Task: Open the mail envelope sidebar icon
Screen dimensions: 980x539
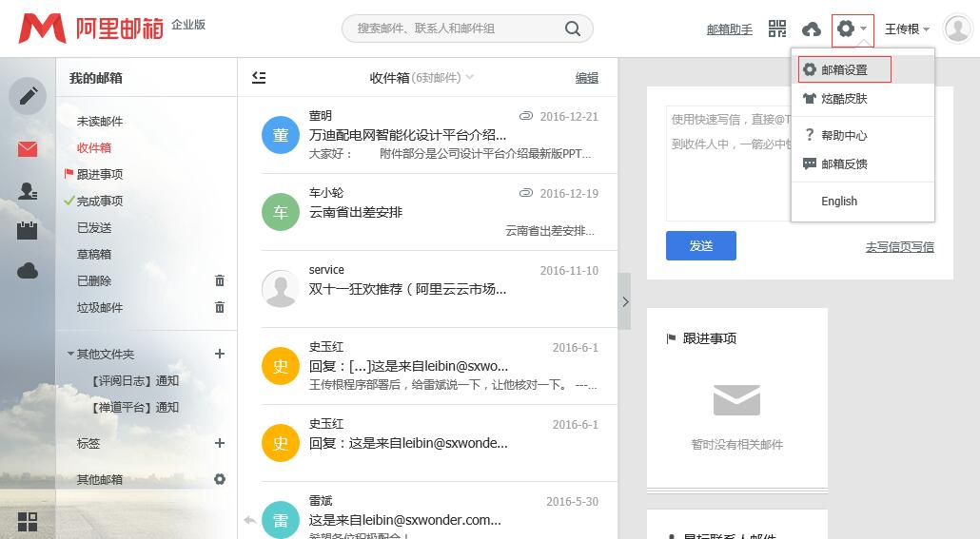Action: (28, 149)
